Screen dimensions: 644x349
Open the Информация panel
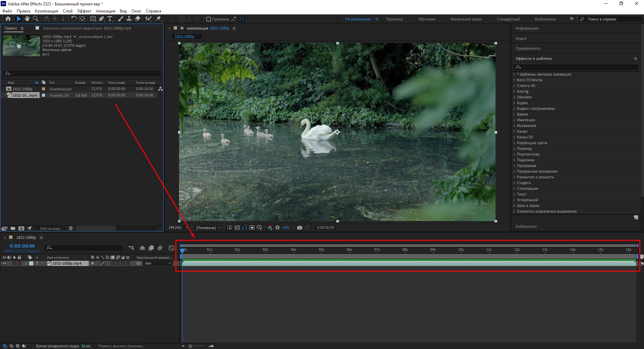tap(527, 28)
